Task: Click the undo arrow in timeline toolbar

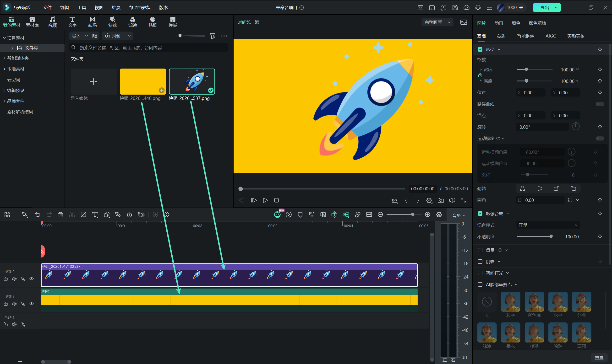Action: point(38,215)
